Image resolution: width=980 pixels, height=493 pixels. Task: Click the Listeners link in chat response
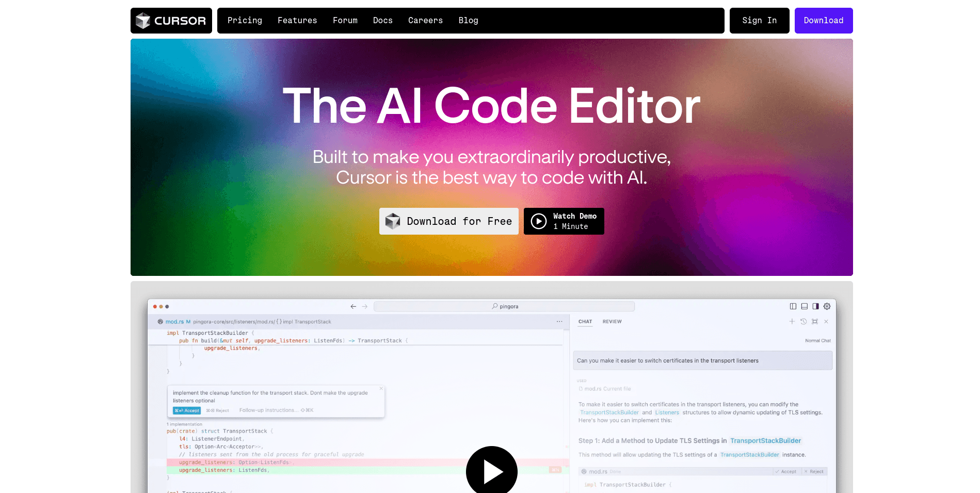[667, 413]
